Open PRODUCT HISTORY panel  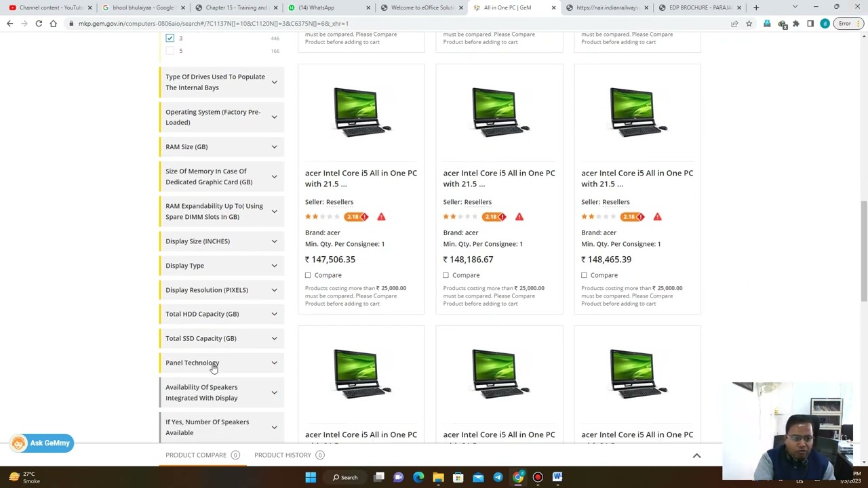(x=289, y=455)
